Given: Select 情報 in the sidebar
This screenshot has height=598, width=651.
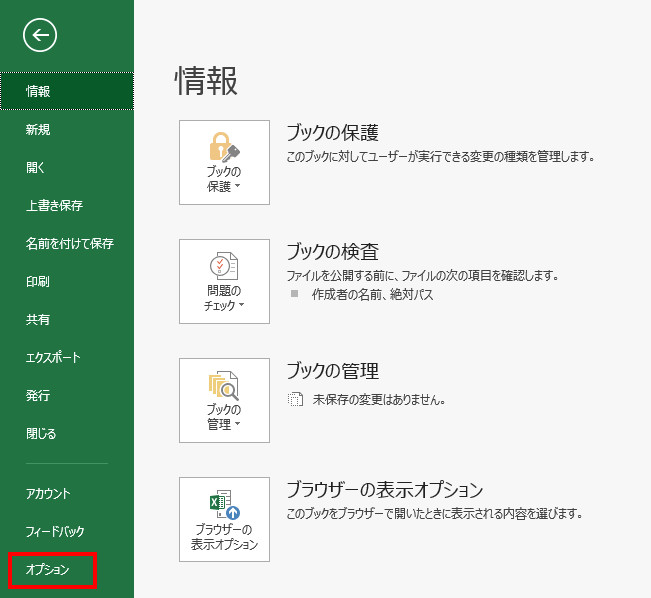Looking at the screenshot, I should click(x=67, y=91).
